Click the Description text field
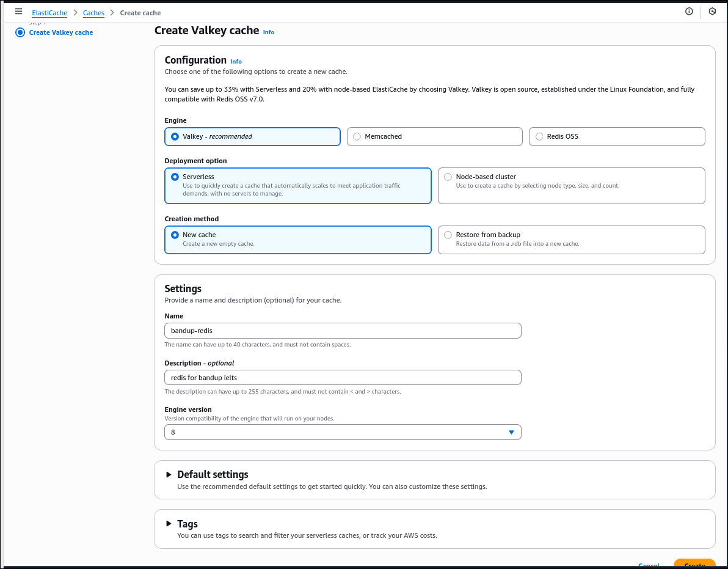728x569 pixels. pyautogui.click(x=343, y=378)
